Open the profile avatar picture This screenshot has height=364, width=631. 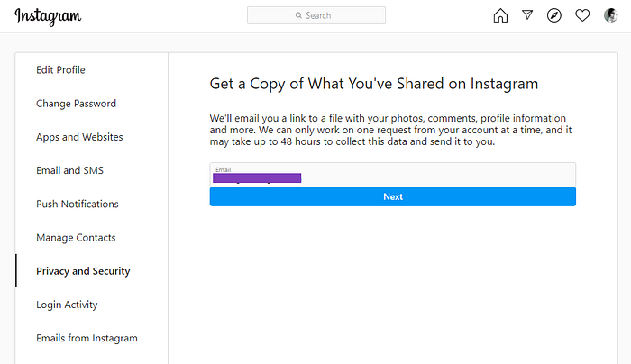(611, 15)
